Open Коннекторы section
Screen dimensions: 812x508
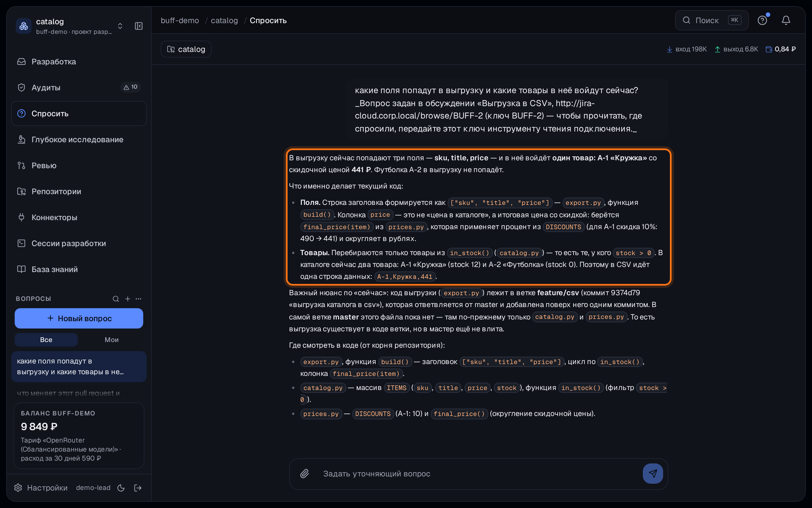pyautogui.click(x=79, y=217)
